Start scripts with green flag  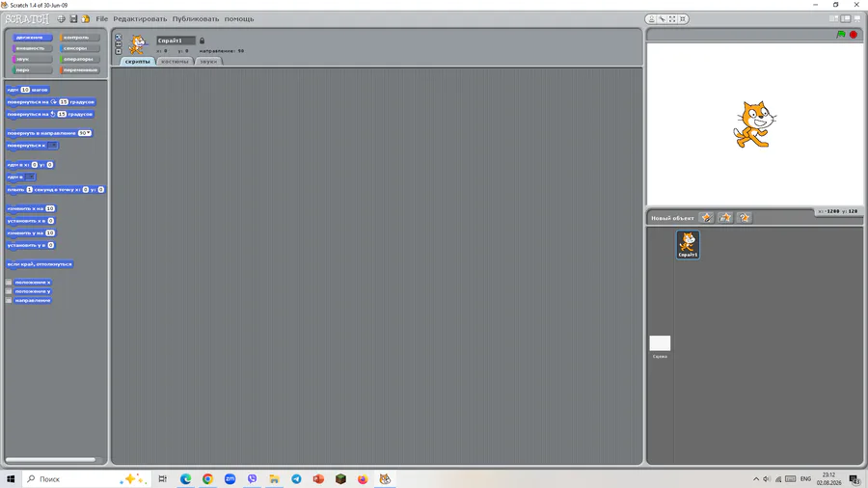pyautogui.click(x=841, y=35)
